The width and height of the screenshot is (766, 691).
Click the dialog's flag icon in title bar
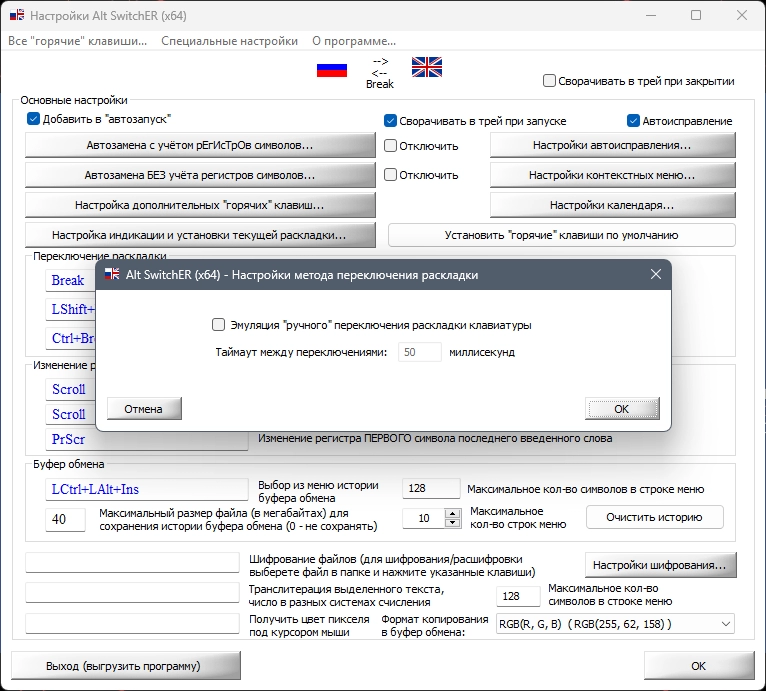coord(112,274)
